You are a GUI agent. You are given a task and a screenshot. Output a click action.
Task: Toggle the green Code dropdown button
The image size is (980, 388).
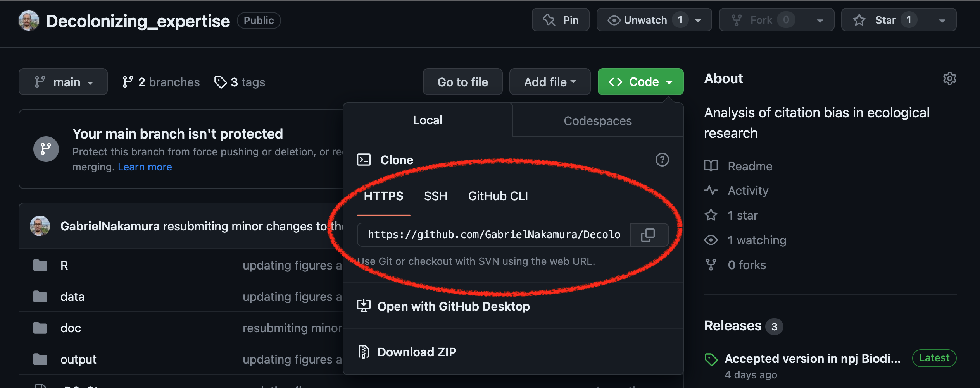tap(640, 82)
